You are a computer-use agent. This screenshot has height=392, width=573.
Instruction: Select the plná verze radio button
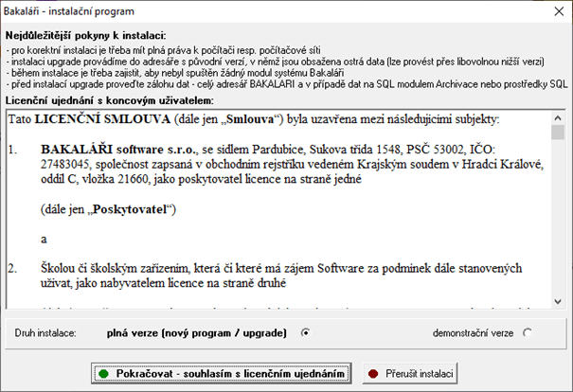[x=305, y=333]
